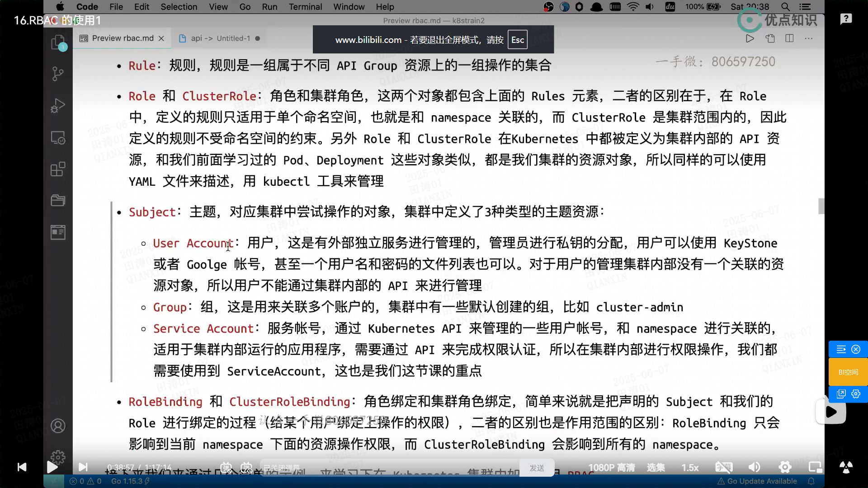Toggle subtitles button in video player

[723, 468]
